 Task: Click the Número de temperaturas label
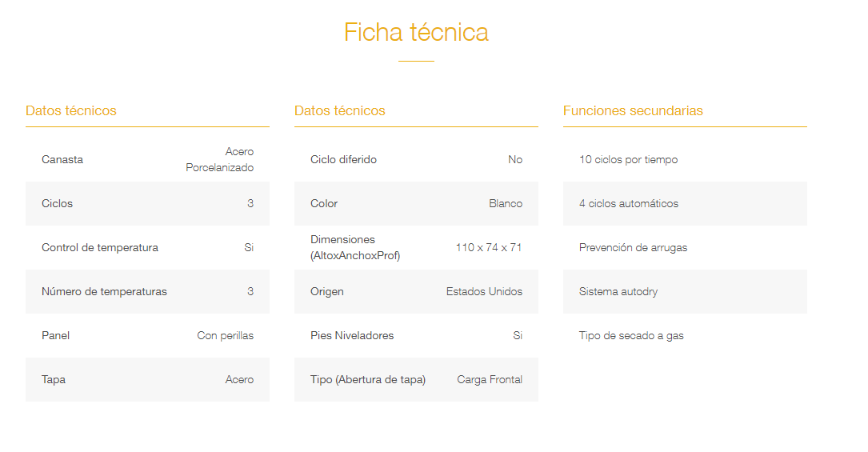(x=104, y=291)
